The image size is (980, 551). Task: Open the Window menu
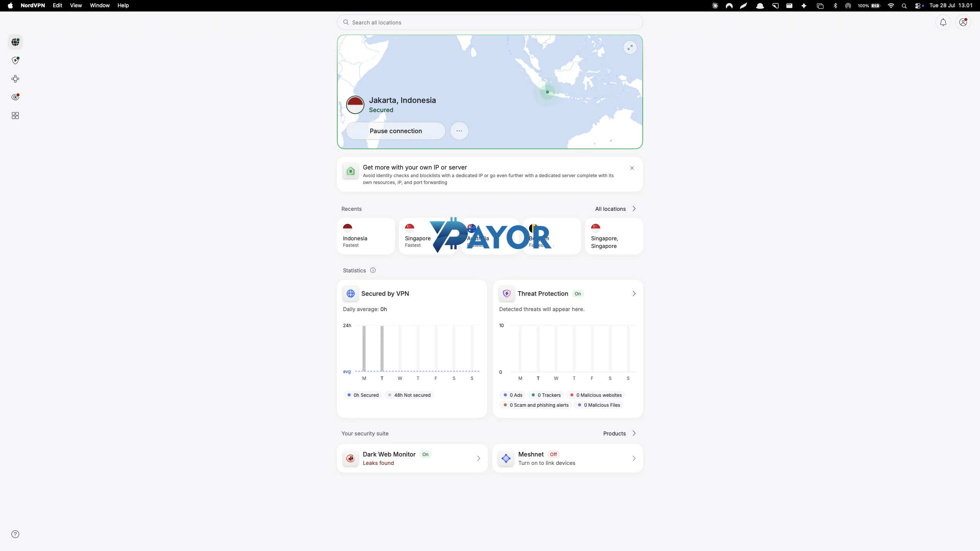pos(100,5)
